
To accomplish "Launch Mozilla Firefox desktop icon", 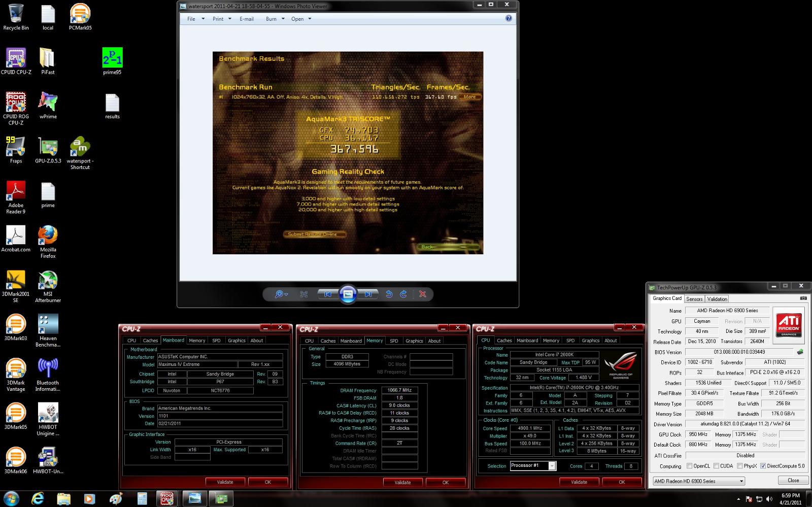I will [x=48, y=242].
